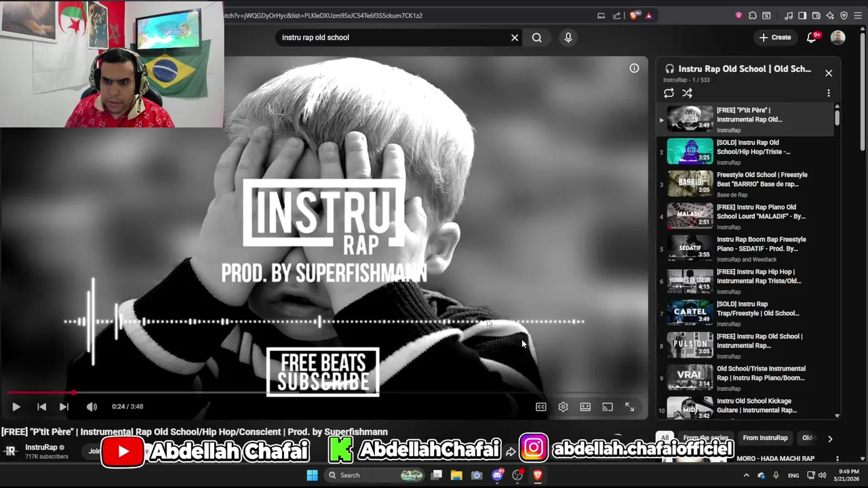The image size is (868, 488).
Task: Switch ENG input language indicator
Action: click(793, 476)
